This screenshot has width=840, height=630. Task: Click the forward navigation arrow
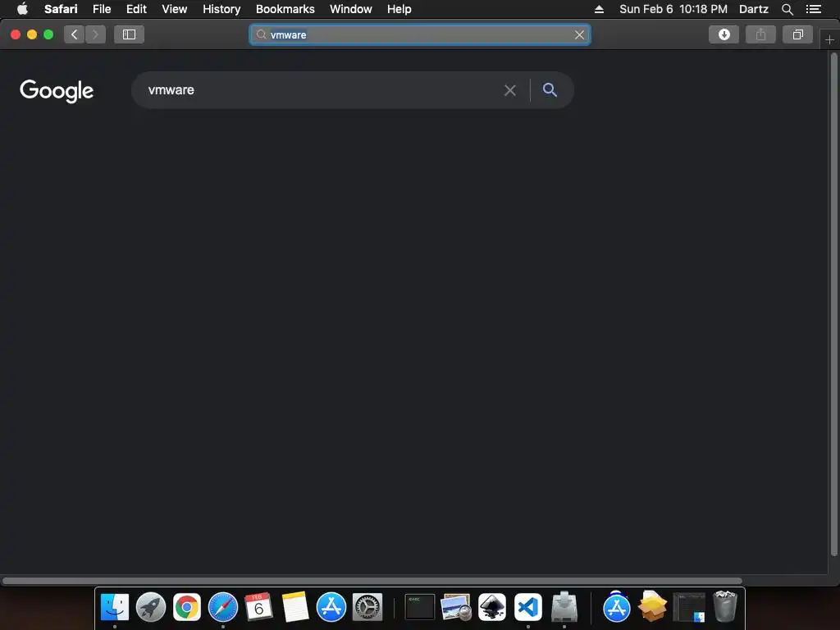coord(95,34)
